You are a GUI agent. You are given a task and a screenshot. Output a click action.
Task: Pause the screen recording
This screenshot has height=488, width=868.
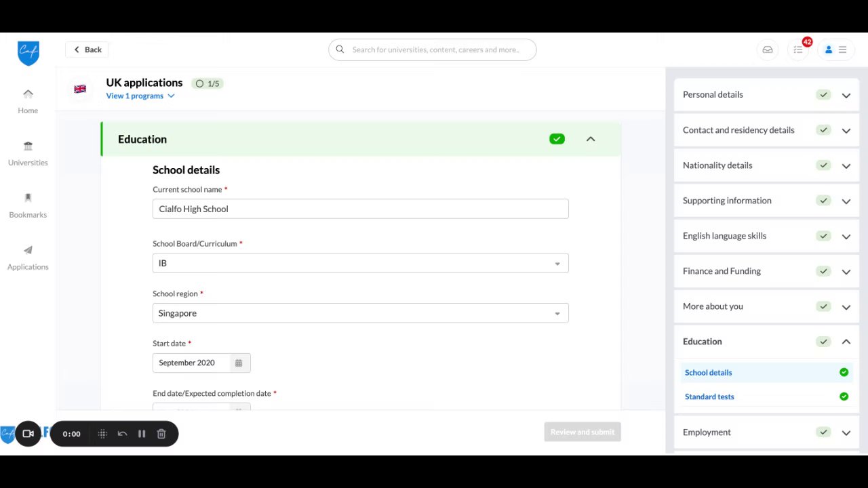[x=142, y=434]
